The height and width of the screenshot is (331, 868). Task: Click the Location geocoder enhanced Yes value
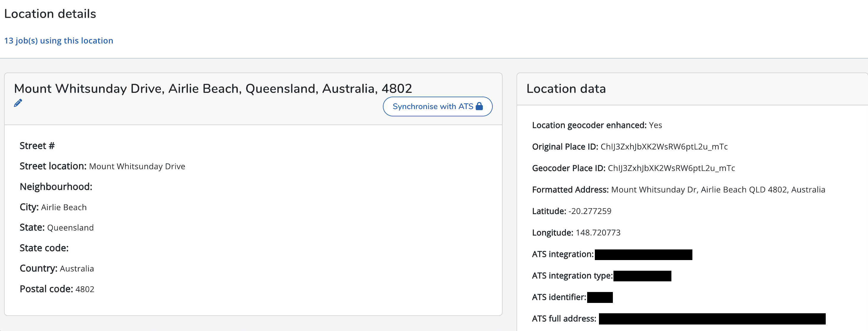click(x=655, y=125)
